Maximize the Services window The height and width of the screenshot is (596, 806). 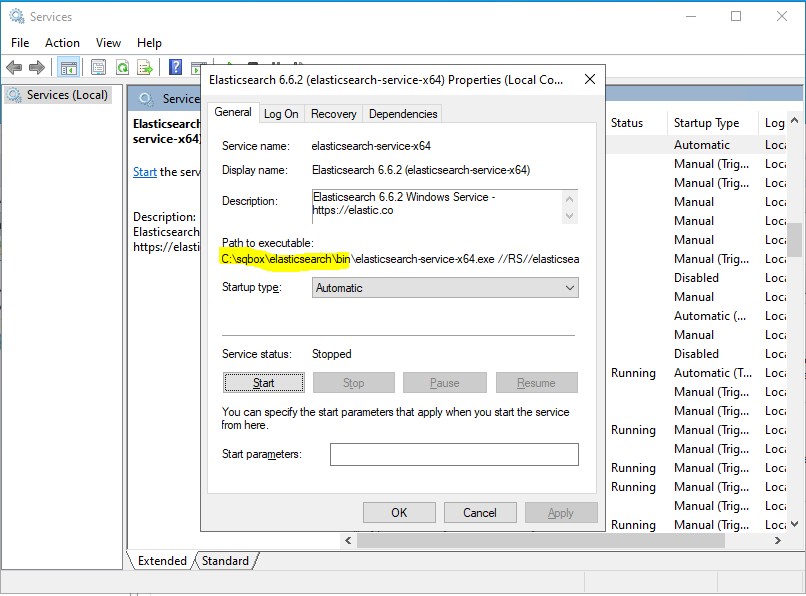coord(736,16)
